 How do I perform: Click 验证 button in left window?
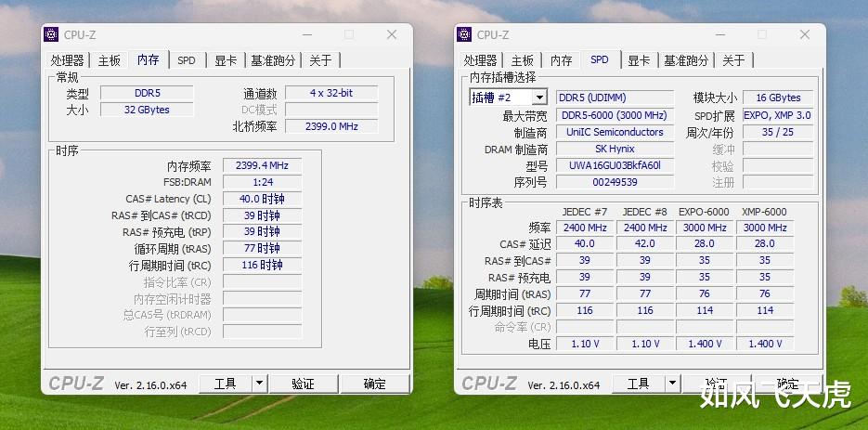click(303, 384)
